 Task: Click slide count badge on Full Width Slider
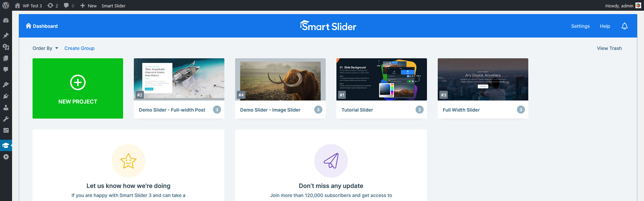coord(521,110)
